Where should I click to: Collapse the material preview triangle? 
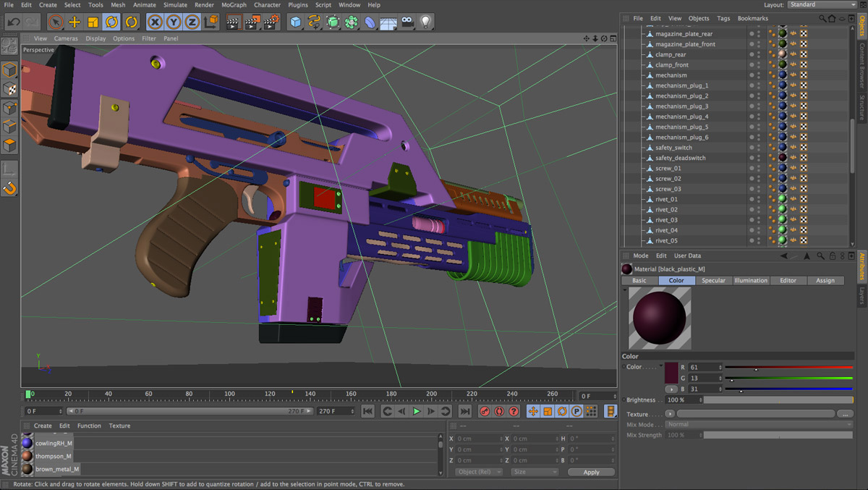(625, 290)
